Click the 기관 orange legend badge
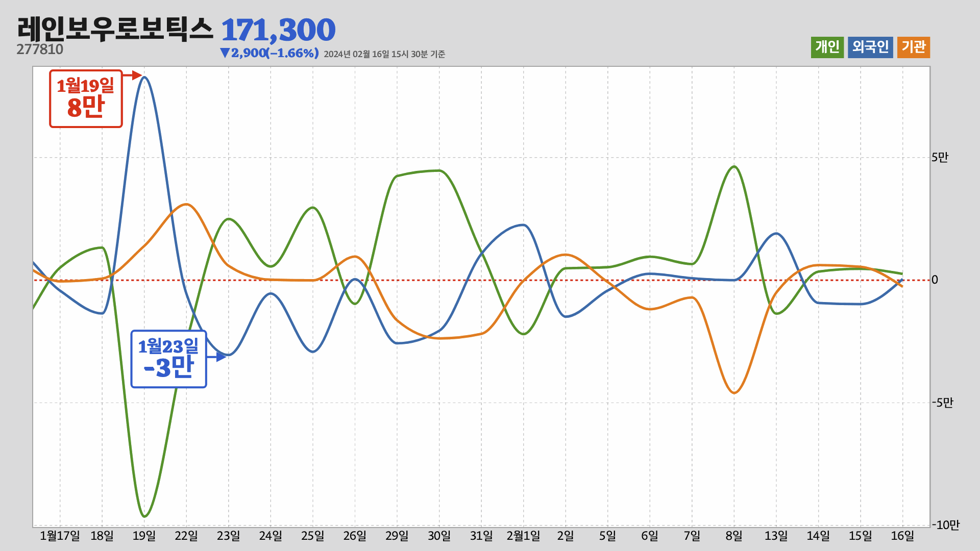This screenshot has height=551, width=980. tap(914, 47)
